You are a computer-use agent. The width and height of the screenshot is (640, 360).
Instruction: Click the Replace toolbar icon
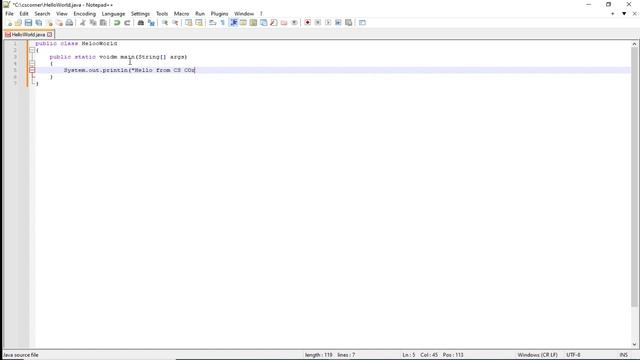tap(151, 23)
